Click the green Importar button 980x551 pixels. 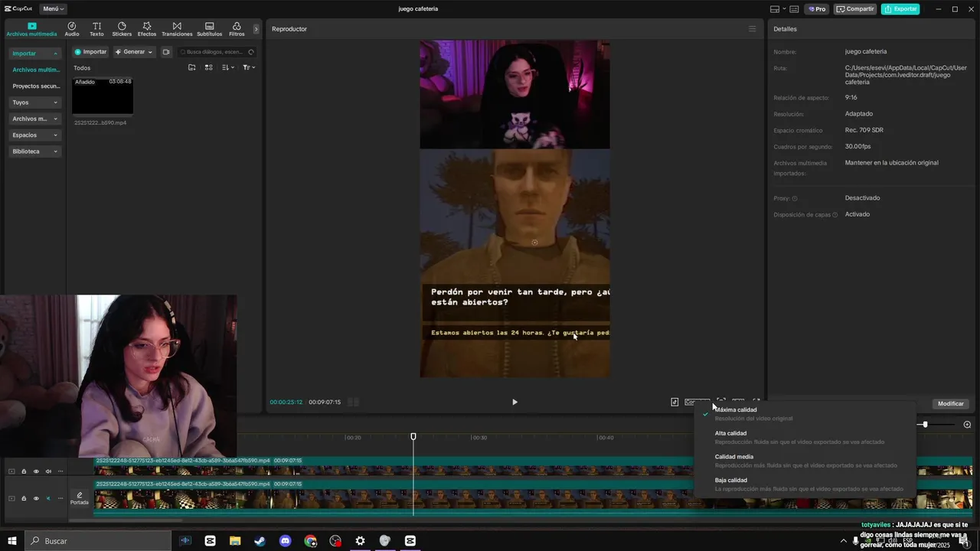pyautogui.click(x=90, y=52)
